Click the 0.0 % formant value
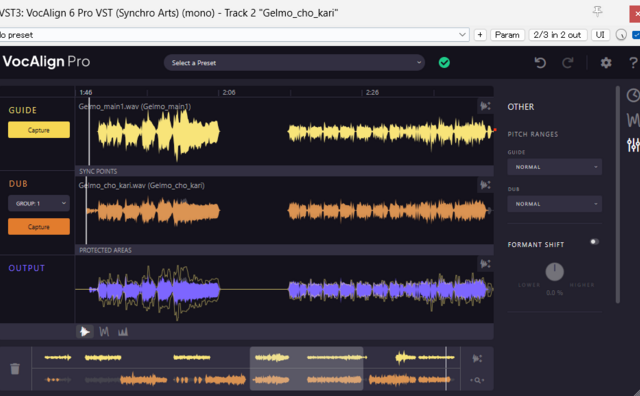 click(554, 293)
